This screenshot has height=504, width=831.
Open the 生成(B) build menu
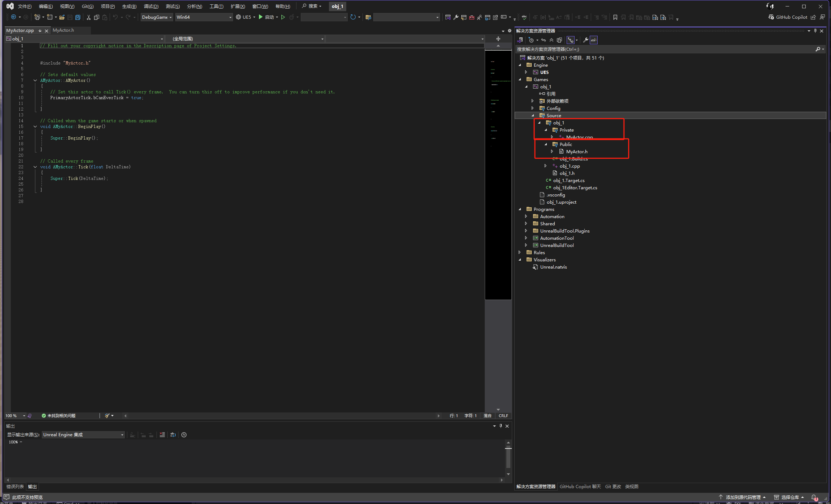click(129, 6)
